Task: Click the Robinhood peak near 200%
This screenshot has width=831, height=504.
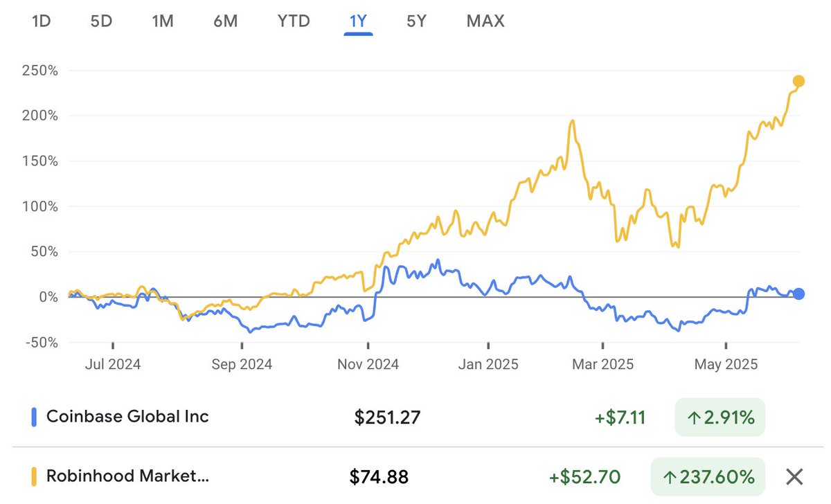Action: (572, 122)
